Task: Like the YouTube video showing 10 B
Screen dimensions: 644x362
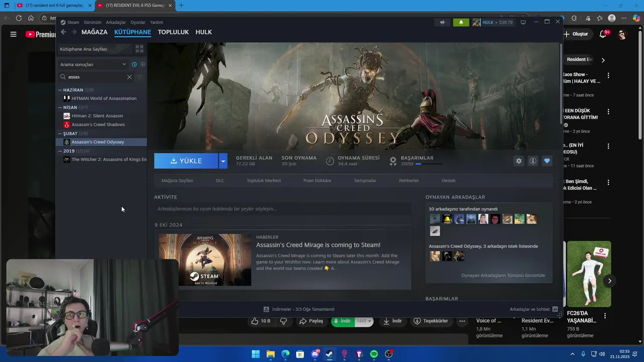Action: coord(261,321)
